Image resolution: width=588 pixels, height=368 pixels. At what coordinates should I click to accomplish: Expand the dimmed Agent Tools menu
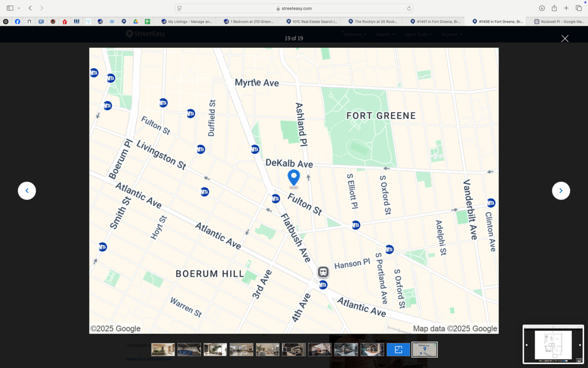point(418,34)
